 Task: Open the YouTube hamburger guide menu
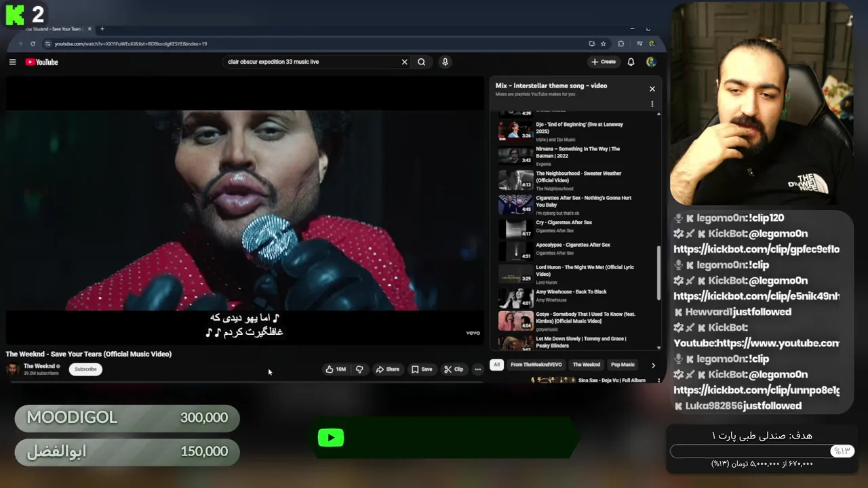click(x=12, y=62)
